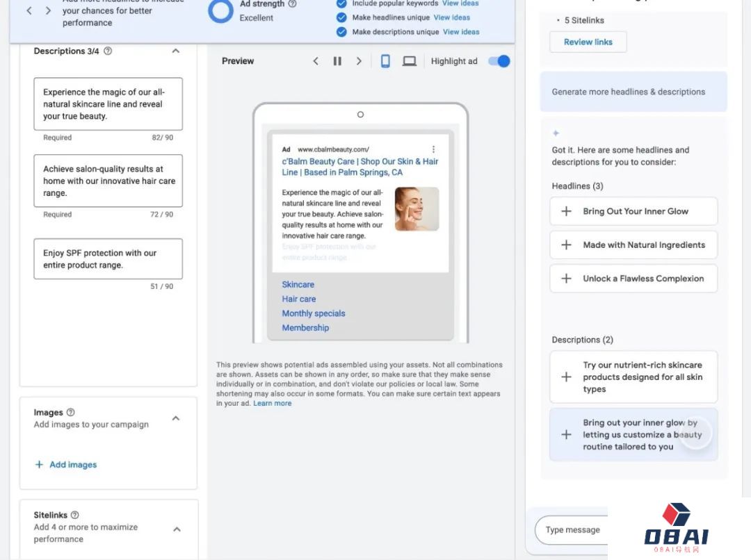The height and width of the screenshot is (560, 751).
Task: Click help icon beside Ad strength
Action: point(292,3)
